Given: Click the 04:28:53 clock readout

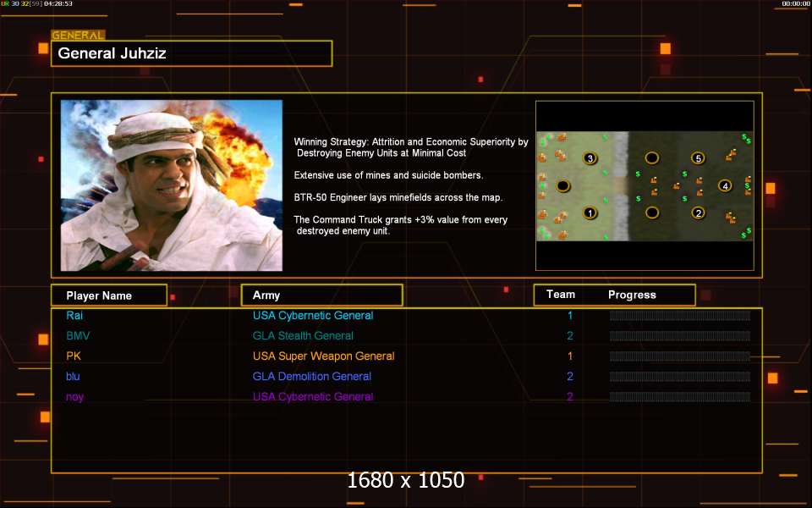Looking at the screenshot, I should coord(58,3).
